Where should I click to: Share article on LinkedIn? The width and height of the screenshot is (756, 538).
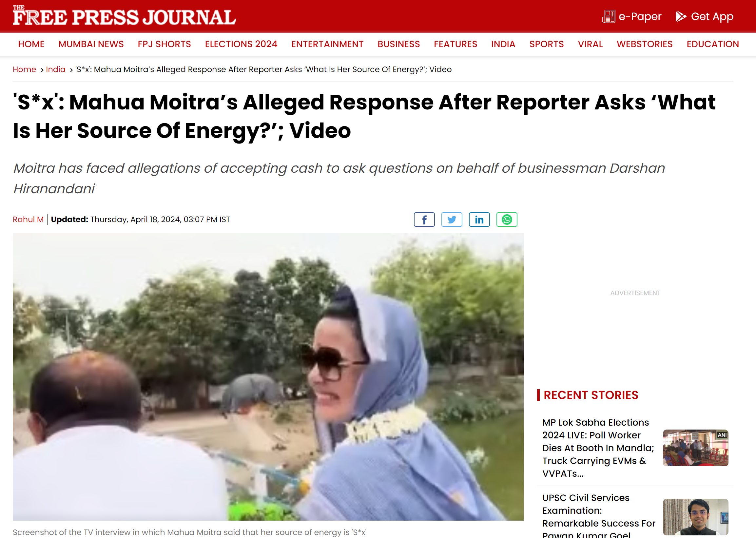479,220
